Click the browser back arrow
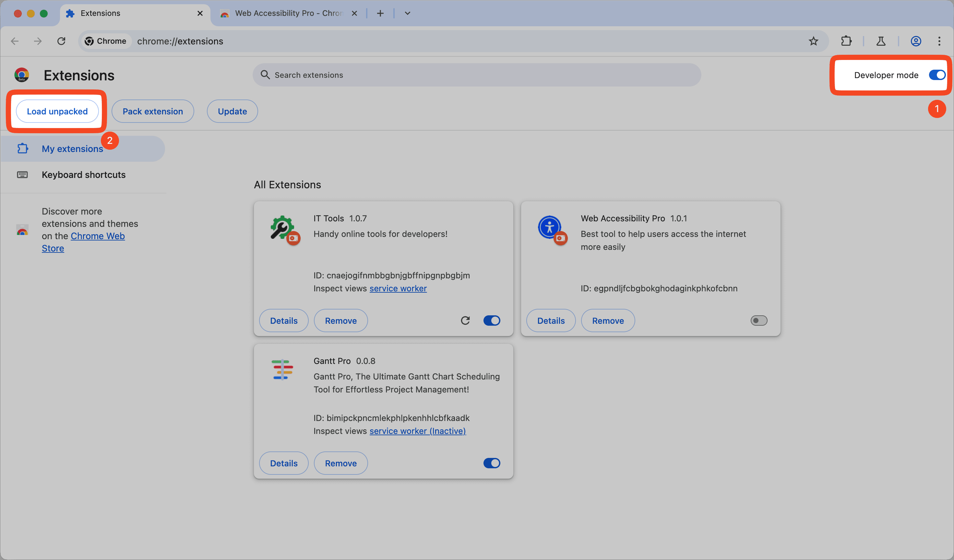The image size is (954, 560). (x=15, y=41)
